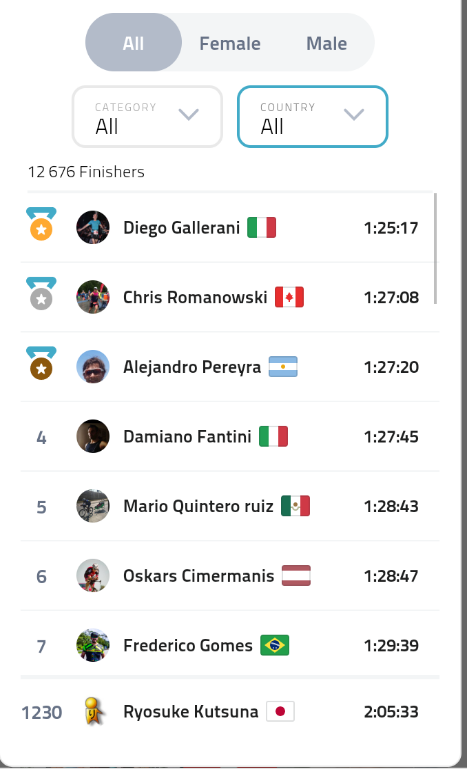The width and height of the screenshot is (467, 772).
Task: Click the leaderboard vertical scrollbar
Action: 436,249
